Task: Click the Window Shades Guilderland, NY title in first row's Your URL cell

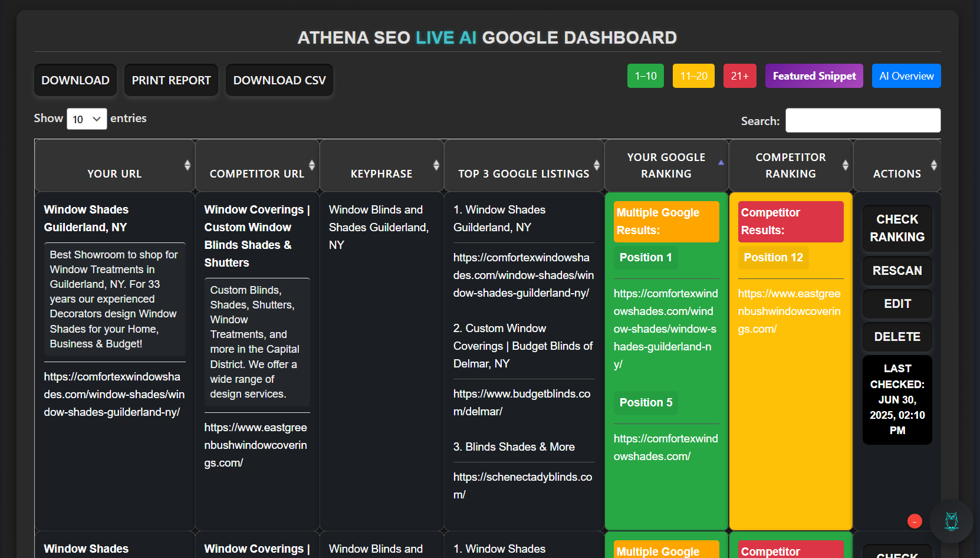Action: [x=86, y=219]
